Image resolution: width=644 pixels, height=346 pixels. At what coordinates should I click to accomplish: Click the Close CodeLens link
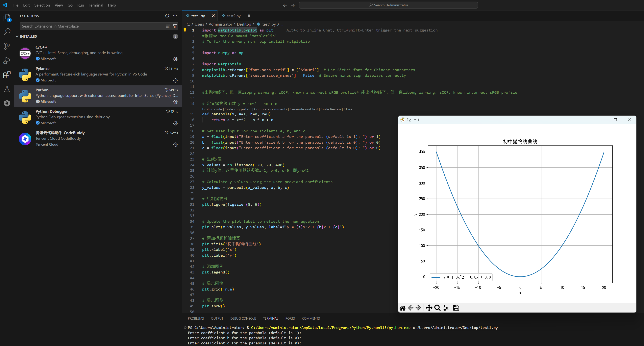(x=348, y=109)
